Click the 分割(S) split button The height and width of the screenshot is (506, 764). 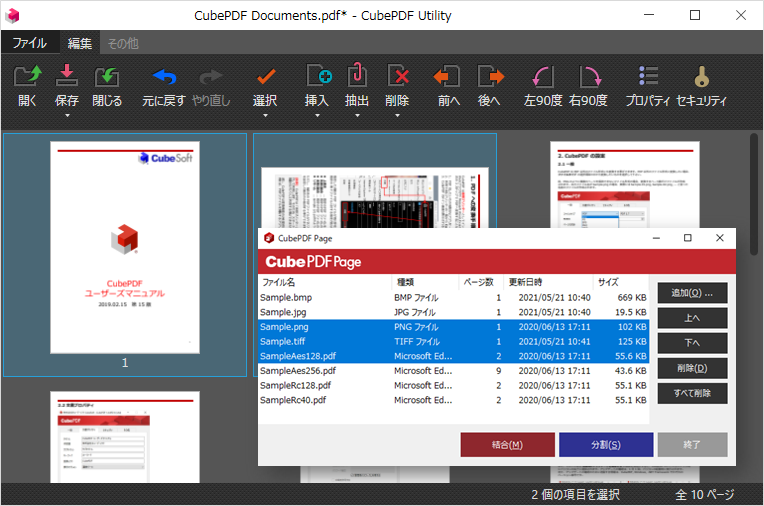[x=606, y=445]
